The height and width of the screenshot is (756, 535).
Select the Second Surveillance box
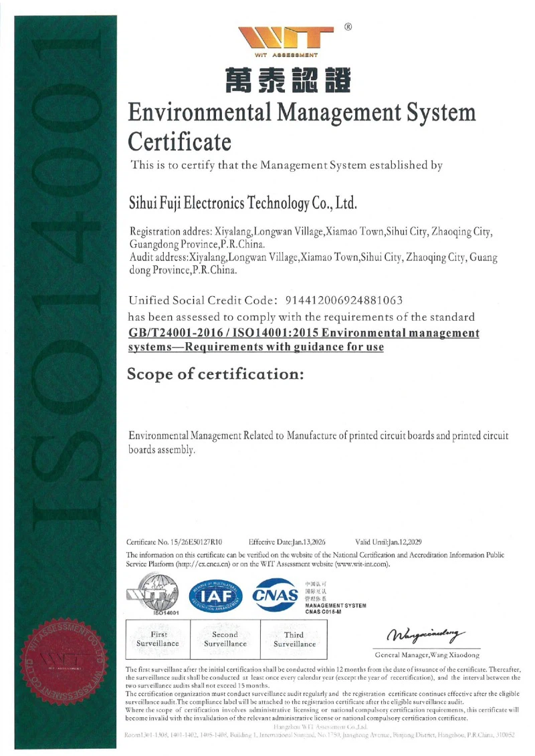(x=225, y=639)
